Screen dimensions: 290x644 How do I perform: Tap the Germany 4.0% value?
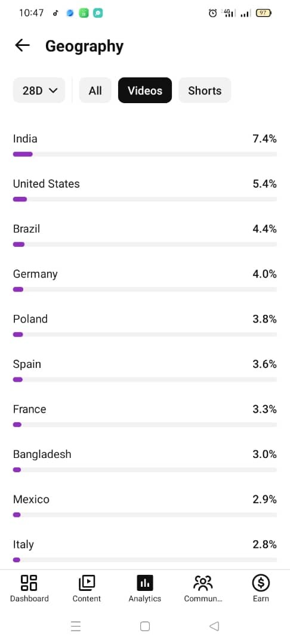[264, 274]
